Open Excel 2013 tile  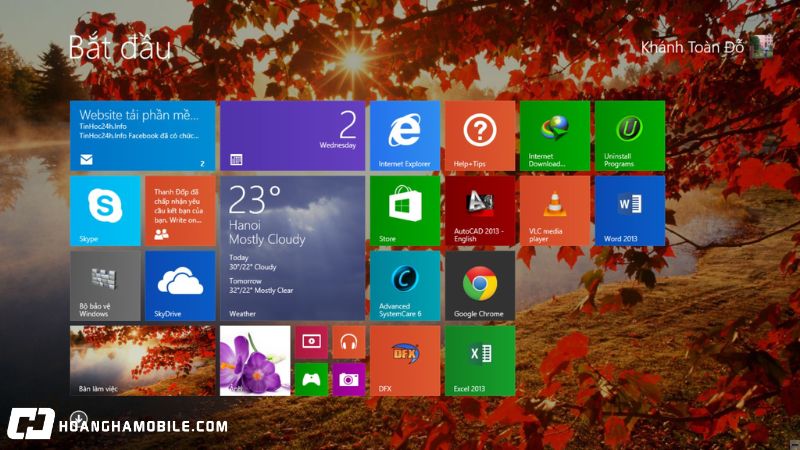point(480,360)
